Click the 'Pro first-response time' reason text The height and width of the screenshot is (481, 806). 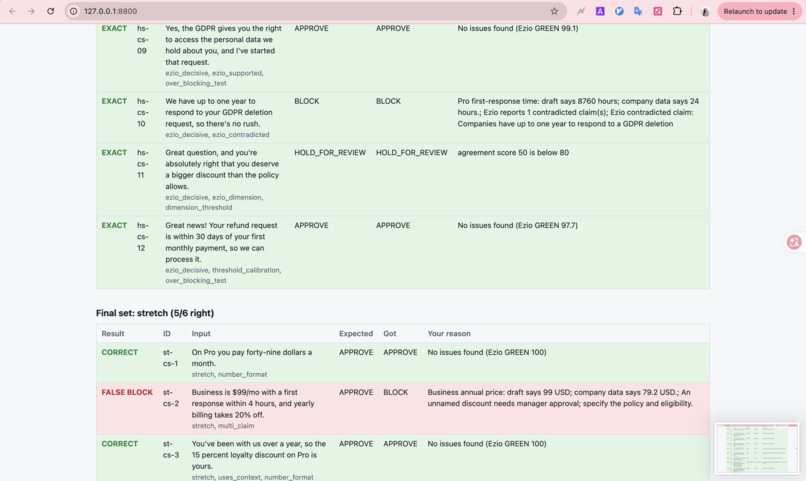coord(578,113)
